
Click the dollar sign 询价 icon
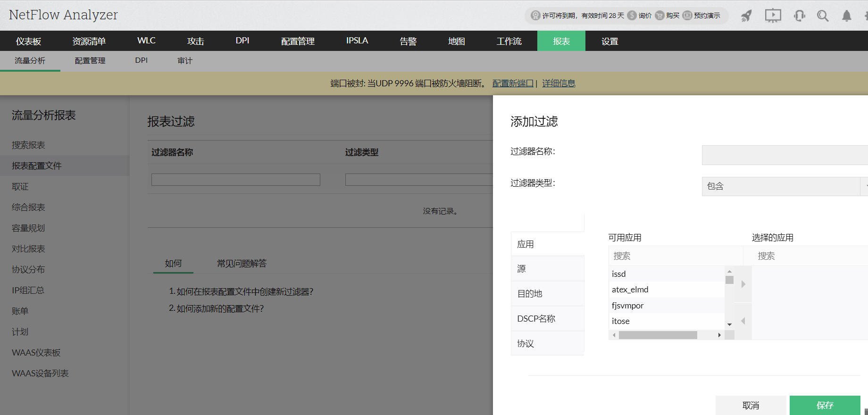[x=632, y=16]
